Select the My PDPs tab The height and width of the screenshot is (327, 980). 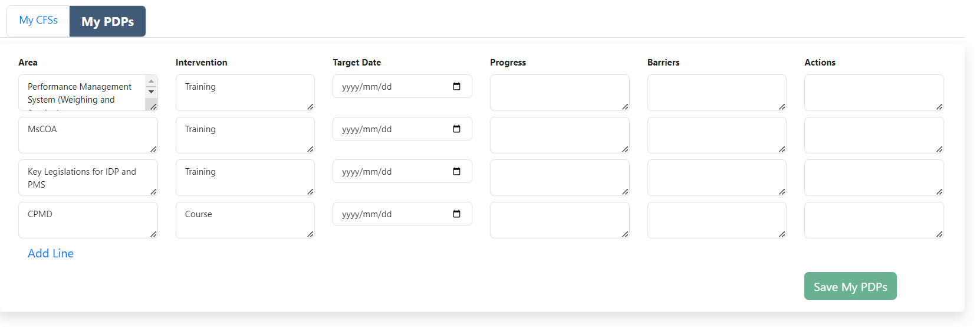[107, 22]
